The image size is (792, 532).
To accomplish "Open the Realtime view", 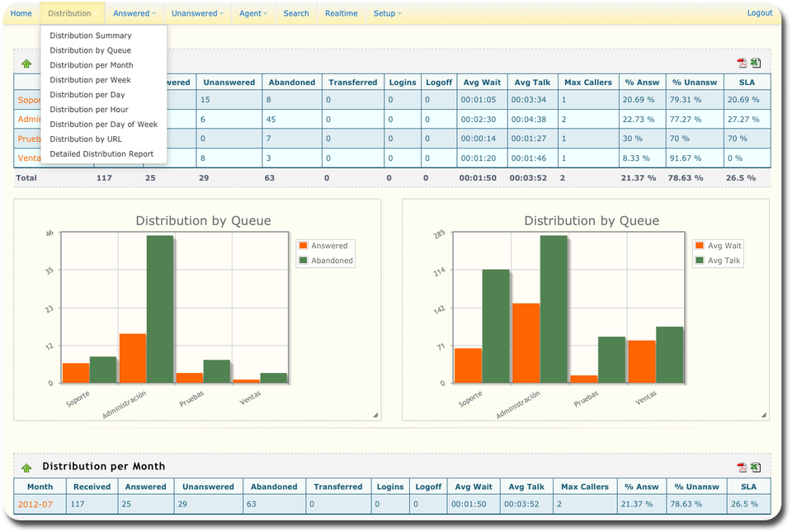I will (x=342, y=14).
